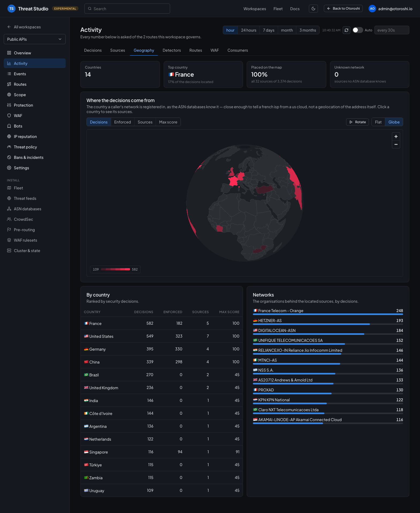Click the IP reputation globe icon
The height and width of the screenshot is (513, 420).
tap(9, 137)
